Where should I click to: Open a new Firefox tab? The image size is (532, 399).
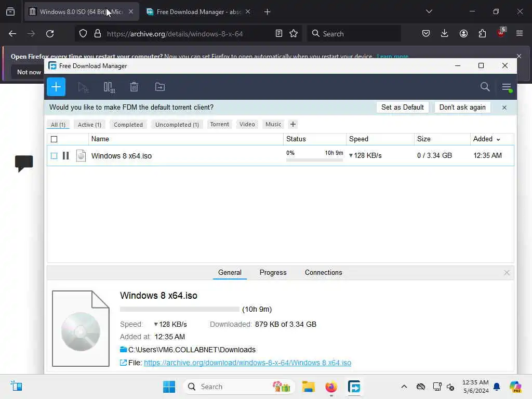point(267,12)
